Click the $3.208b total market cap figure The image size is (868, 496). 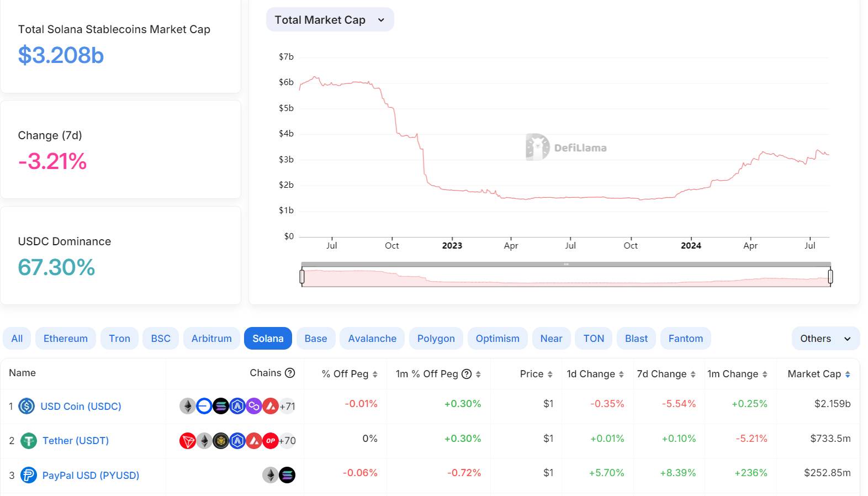[61, 55]
